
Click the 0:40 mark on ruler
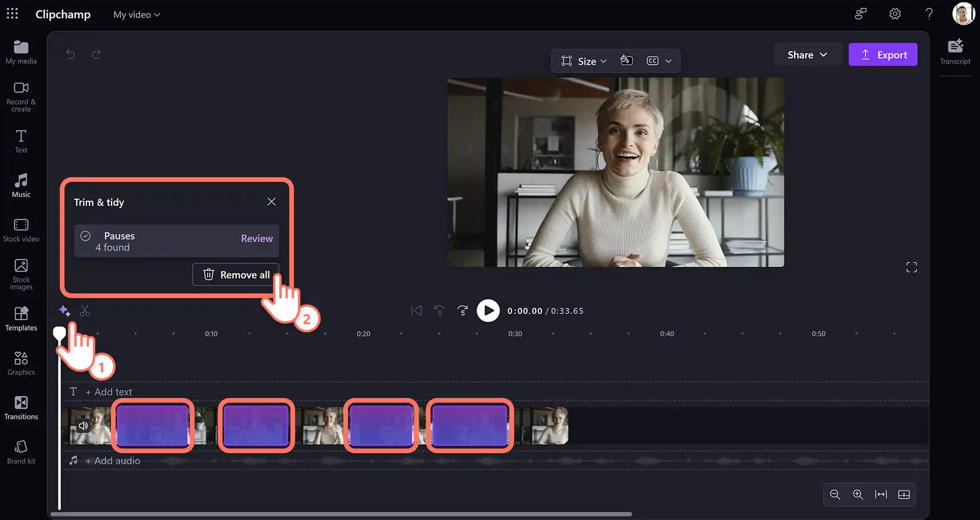coord(667,334)
